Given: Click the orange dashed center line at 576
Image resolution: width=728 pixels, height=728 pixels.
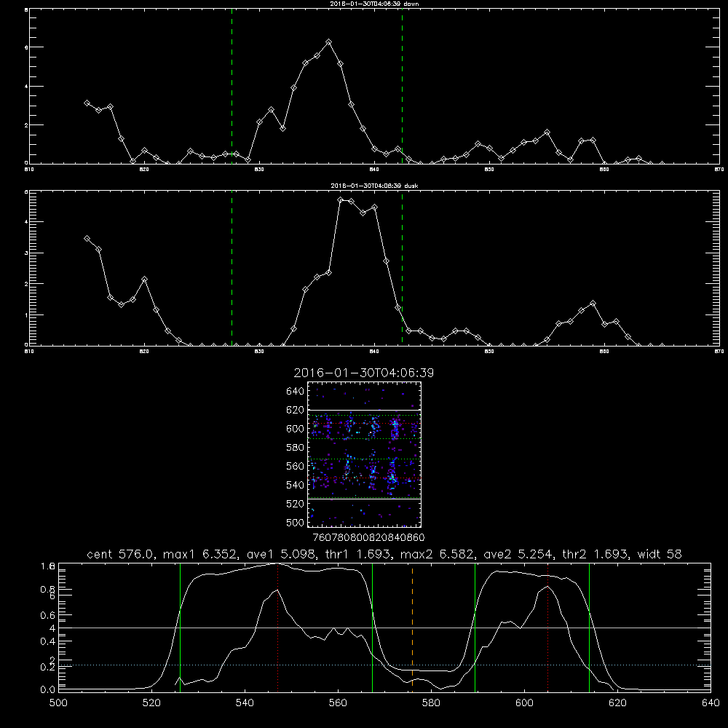Looking at the screenshot, I should pos(412,628).
